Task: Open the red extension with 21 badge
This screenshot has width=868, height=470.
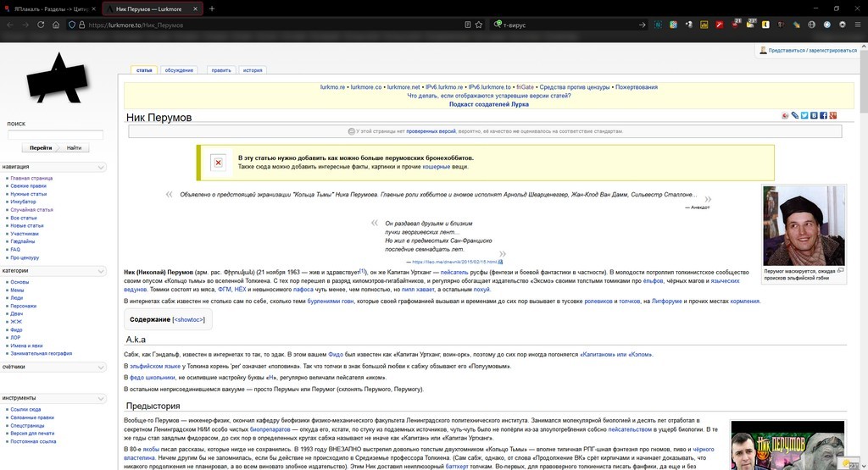Action: tap(736, 25)
